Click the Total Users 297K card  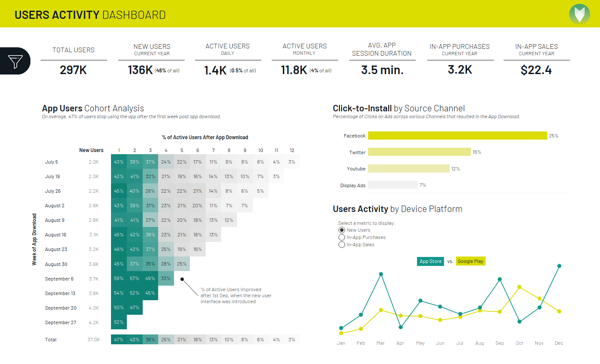(x=74, y=61)
